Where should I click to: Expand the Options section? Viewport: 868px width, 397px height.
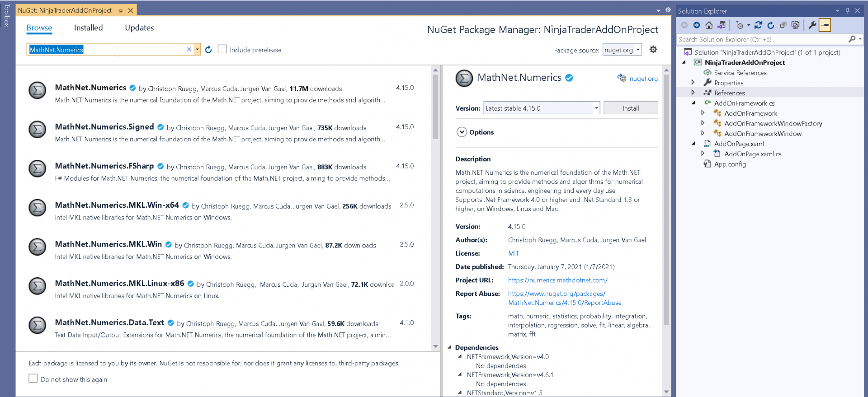pyautogui.click(x=462, y=132)
